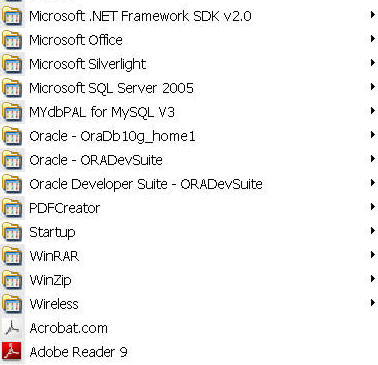The height and width of the screenshot is (365, 378).
Task: Click the Microsoft Silverlight folder icon
Action: pos(12,64)
